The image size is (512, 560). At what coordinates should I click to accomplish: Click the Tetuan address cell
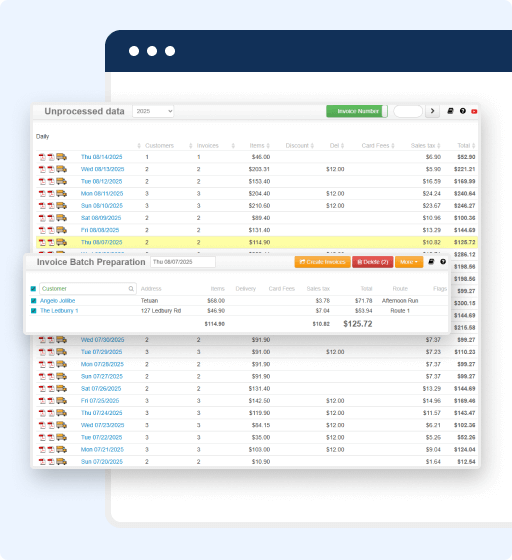pos(149,301)
